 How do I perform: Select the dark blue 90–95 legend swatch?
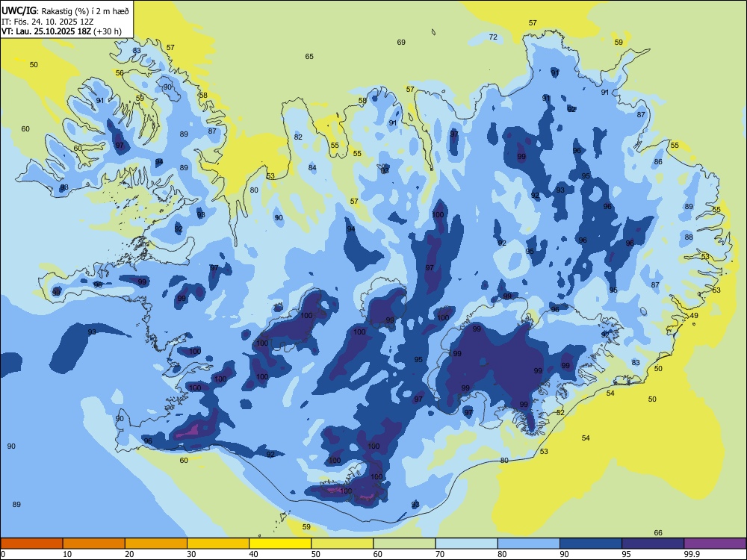tap(591, 544)
